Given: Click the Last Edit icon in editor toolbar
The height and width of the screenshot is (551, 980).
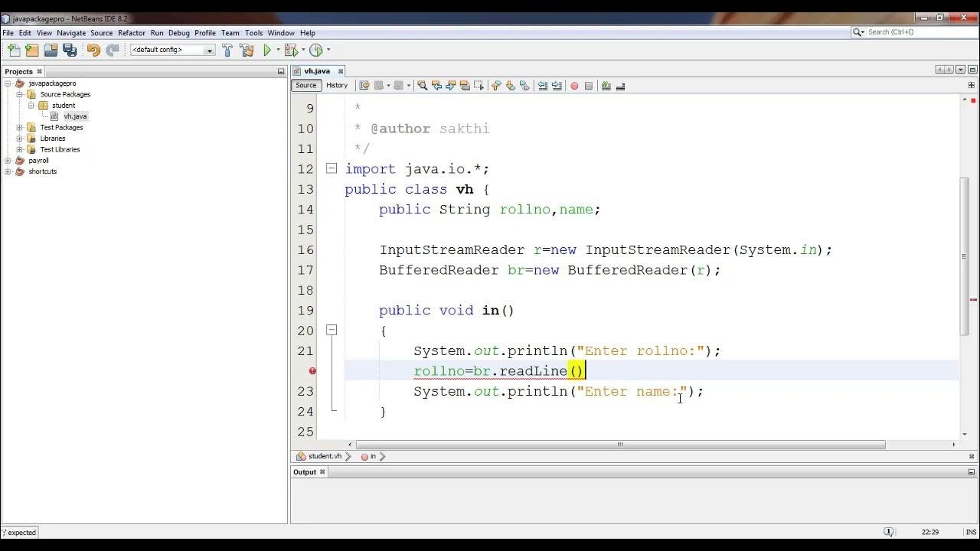Looking at the screenshot, I should (364, 86).
